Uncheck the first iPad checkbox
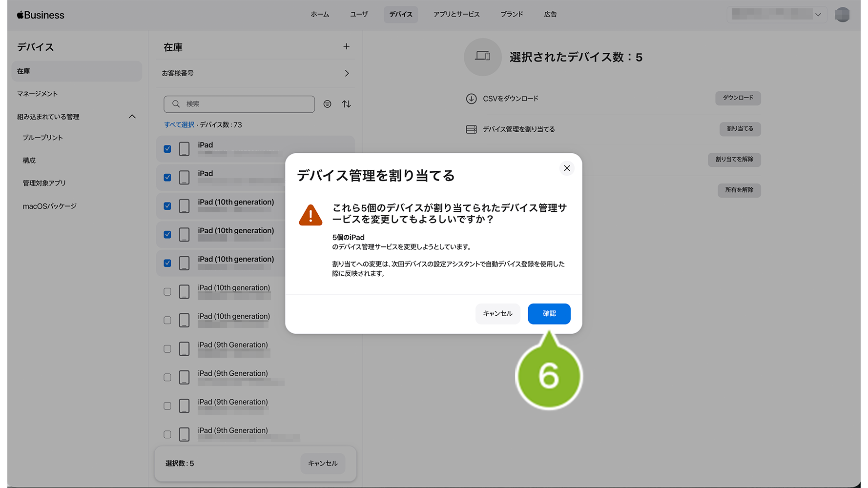This screenshot has width=868, height=488. click(167, 149)
